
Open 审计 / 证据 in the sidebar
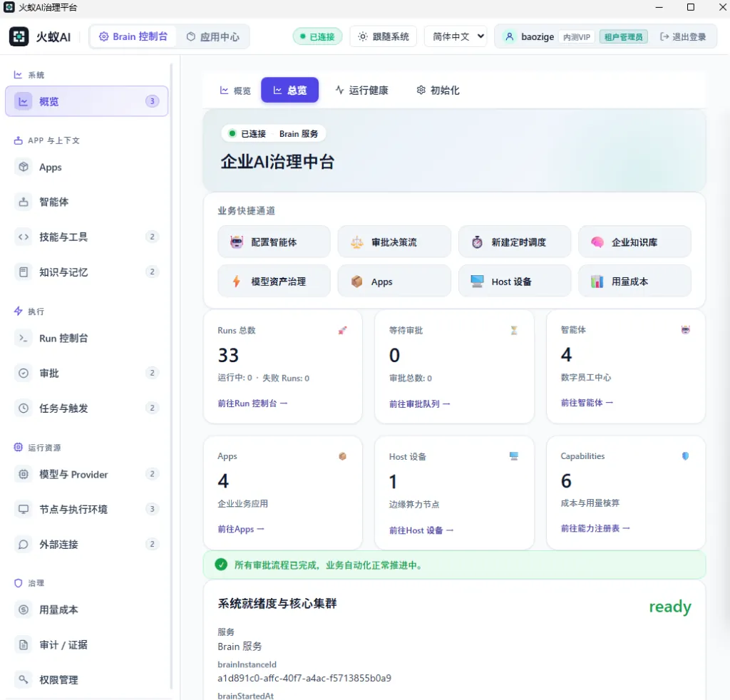click(86, 644)
